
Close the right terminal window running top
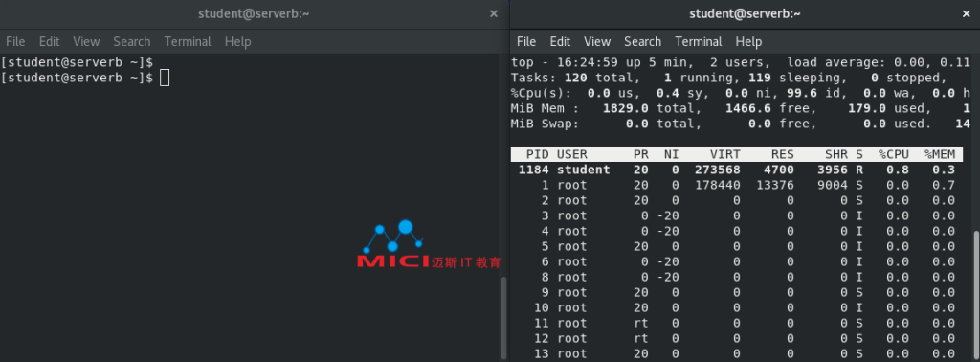coord(967,13)
